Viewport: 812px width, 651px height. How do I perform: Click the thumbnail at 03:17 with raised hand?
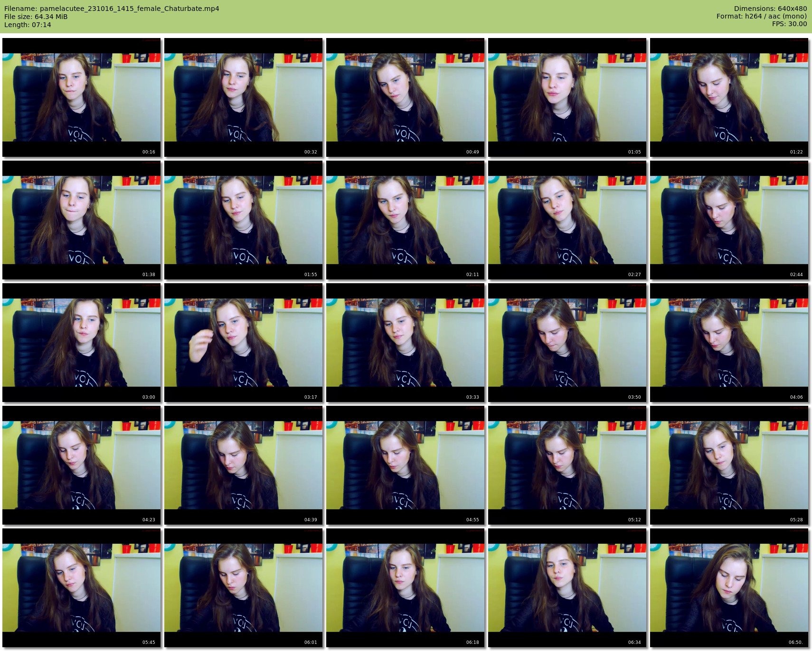pos(244,343)
